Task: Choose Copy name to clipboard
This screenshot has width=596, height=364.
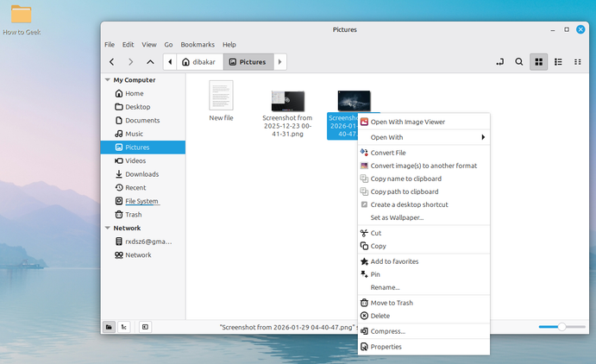Action: pos(423,179)
